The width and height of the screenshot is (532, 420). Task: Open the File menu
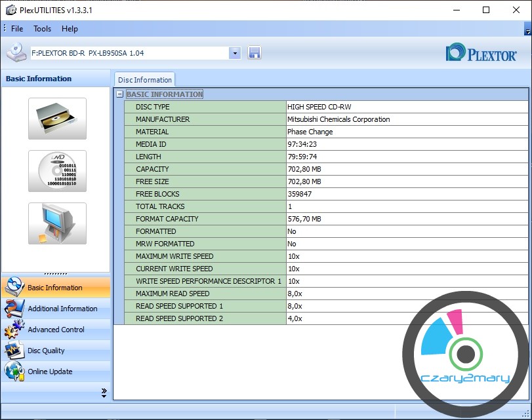click(x=17, y=29)
